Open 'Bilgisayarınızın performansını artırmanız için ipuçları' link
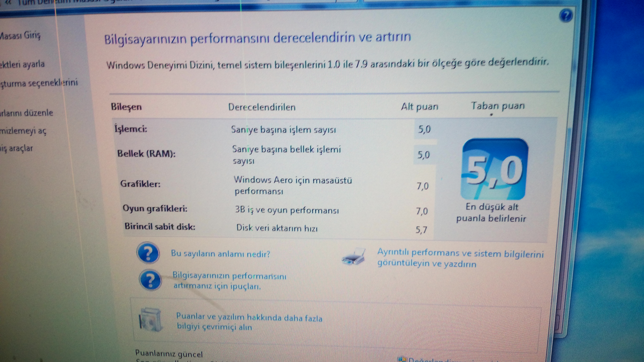Screen dimensions: 644x362 pos(229,281)
